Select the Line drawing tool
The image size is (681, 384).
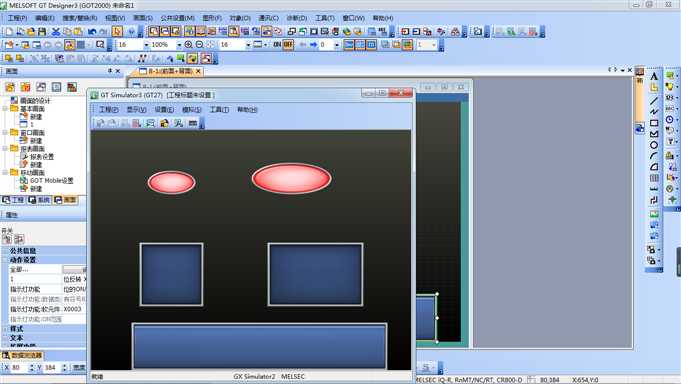[654, 101]
